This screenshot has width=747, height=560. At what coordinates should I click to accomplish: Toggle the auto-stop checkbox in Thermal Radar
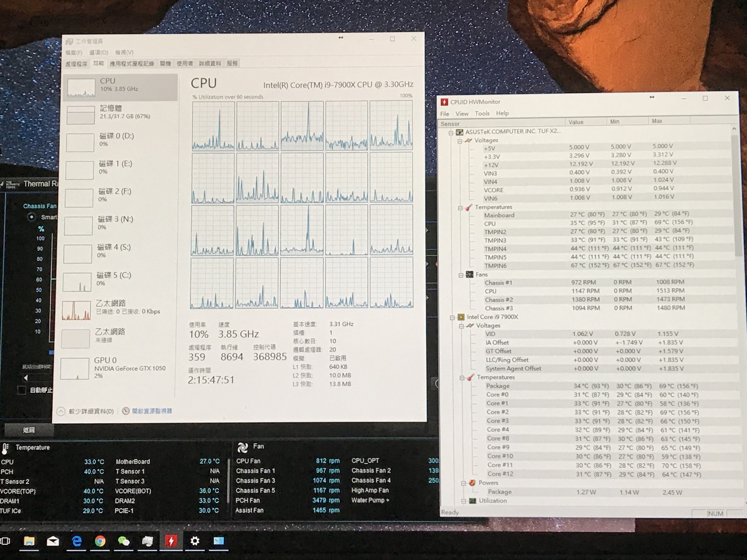tap(21, 390)
